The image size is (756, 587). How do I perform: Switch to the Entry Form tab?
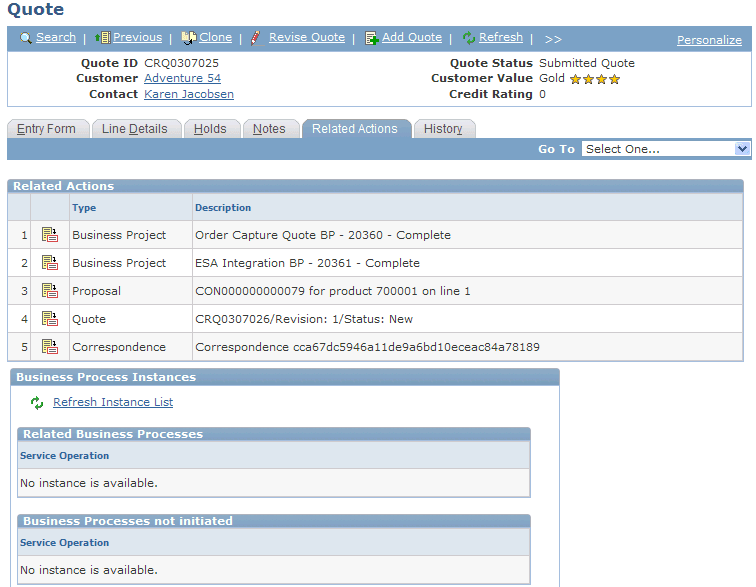pos(48,129)
